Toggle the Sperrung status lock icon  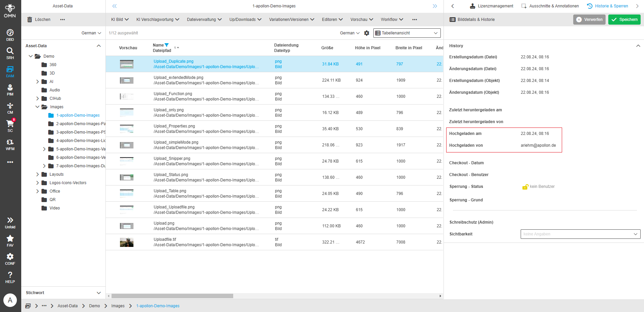point(525,187)
